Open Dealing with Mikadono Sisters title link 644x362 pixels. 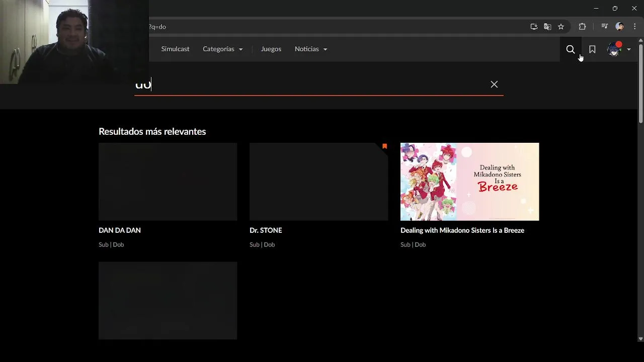point(462,230)
